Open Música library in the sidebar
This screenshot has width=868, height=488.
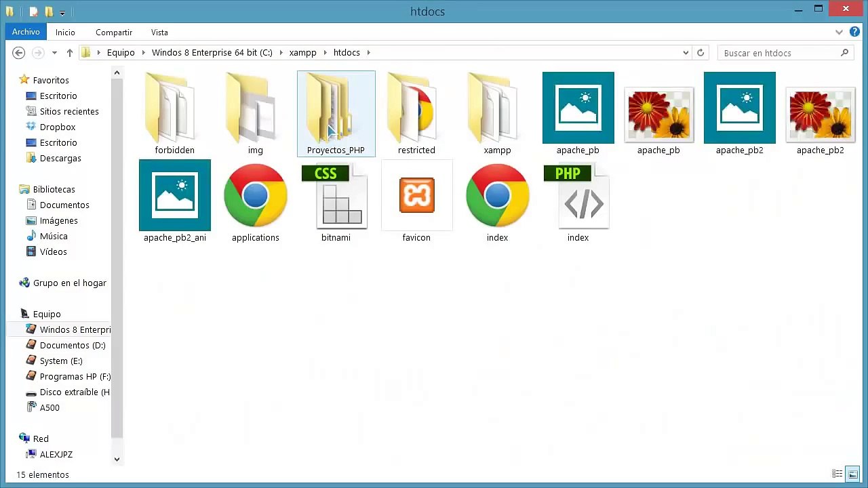point(54,236)
